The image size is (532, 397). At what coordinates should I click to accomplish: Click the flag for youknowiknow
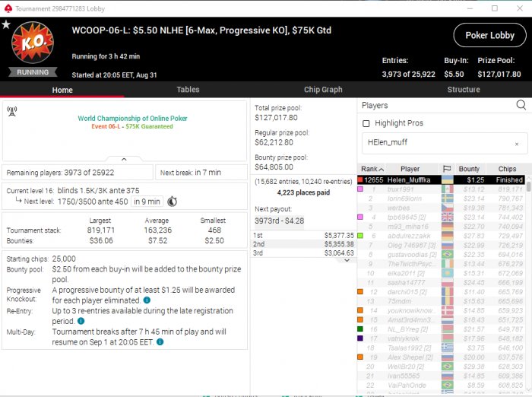[x=447, y=310]
